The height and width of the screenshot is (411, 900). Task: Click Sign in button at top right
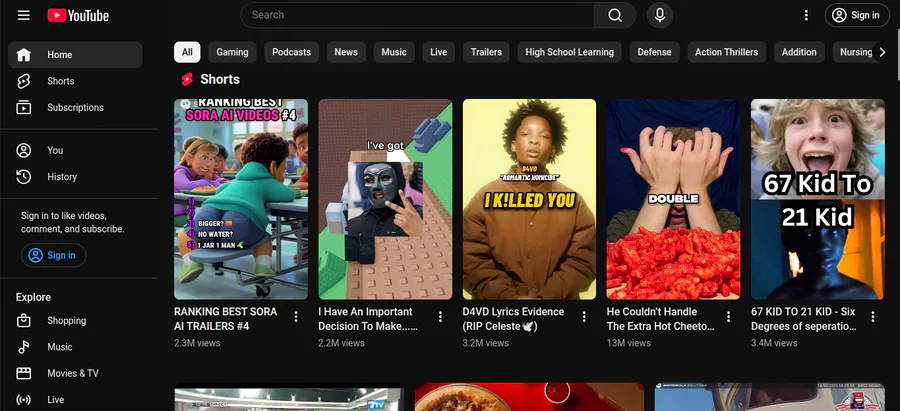coord(857,15)
